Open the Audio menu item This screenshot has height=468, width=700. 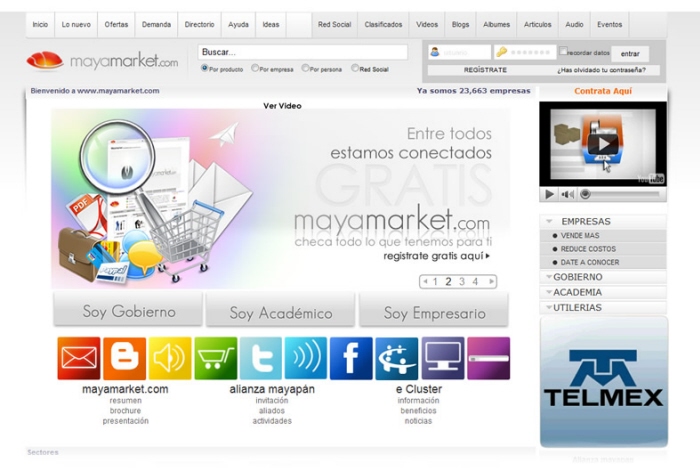(574, 25)
